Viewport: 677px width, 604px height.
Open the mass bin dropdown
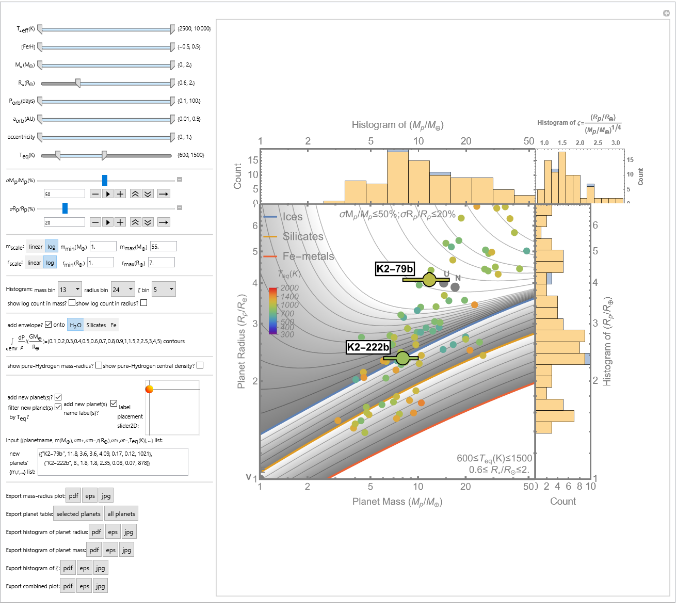pyautogui.click(x=69, y=289)
